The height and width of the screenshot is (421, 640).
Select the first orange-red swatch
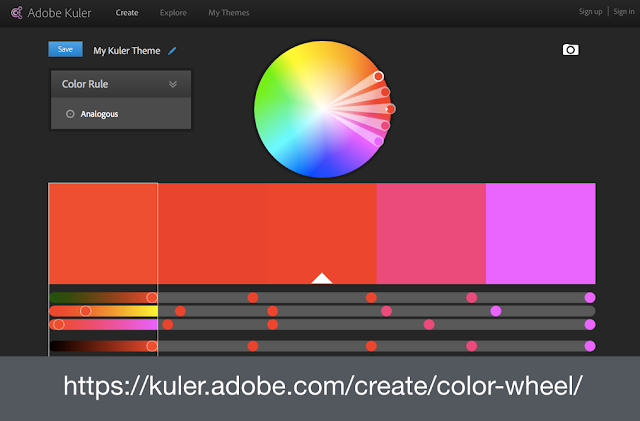(103, 233)
